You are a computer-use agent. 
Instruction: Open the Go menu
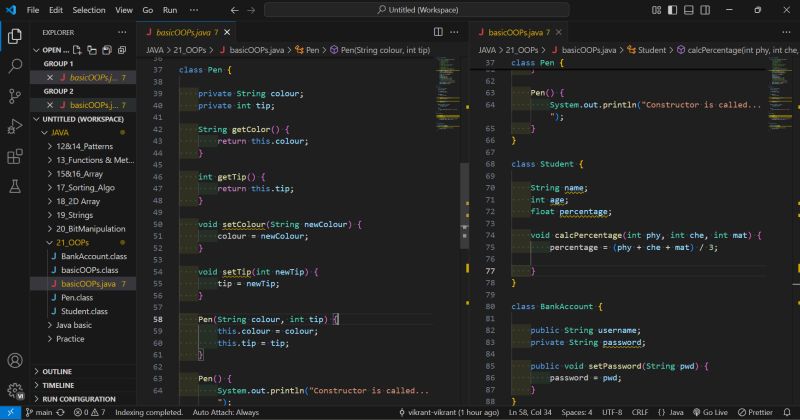pyautogui.click(x=148, y=10)
